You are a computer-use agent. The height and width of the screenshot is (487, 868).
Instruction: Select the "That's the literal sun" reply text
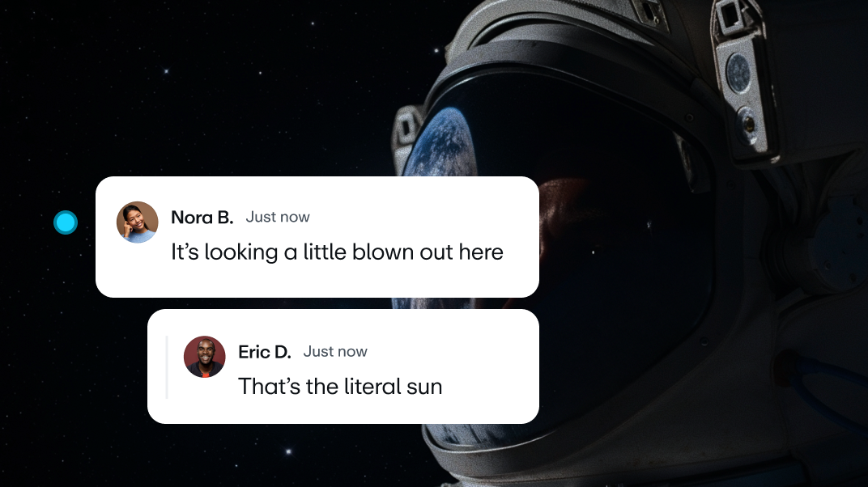click(x=340, y=387)
